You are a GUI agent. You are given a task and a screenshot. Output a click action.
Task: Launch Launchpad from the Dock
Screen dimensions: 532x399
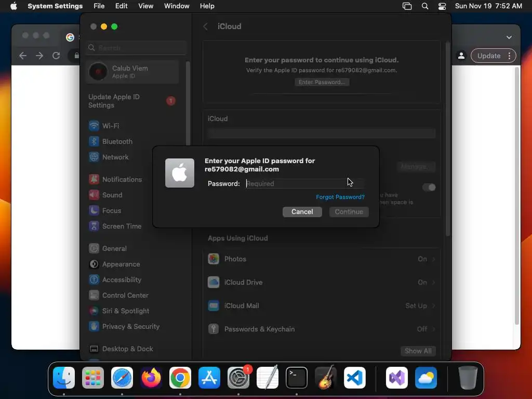pos(93,378)
